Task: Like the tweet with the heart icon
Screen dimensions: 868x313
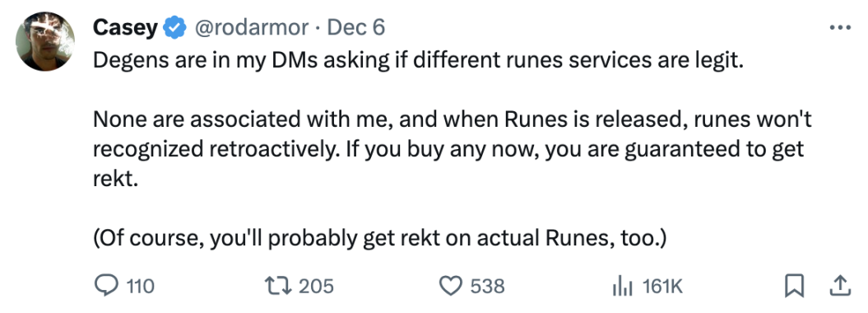Action: (450, 286)
